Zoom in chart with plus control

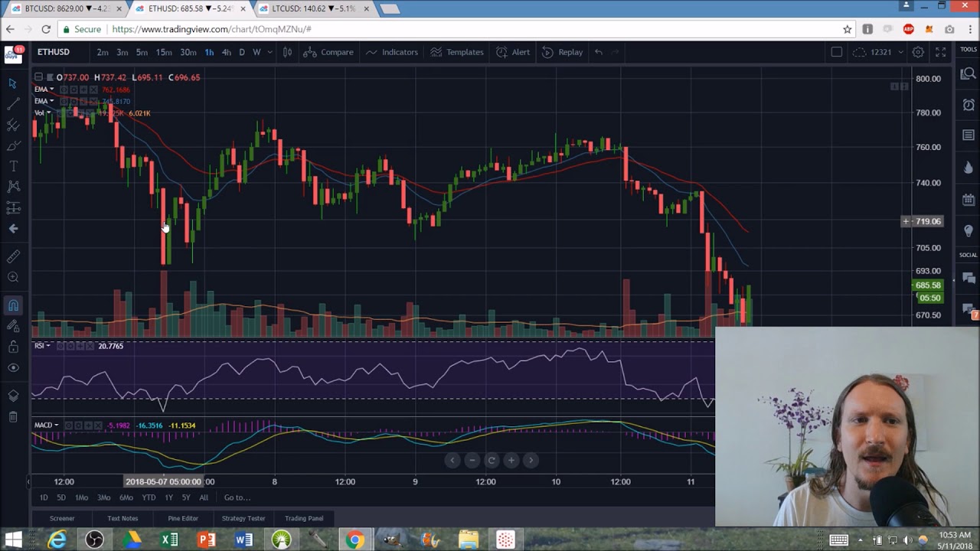pos(511,460)
